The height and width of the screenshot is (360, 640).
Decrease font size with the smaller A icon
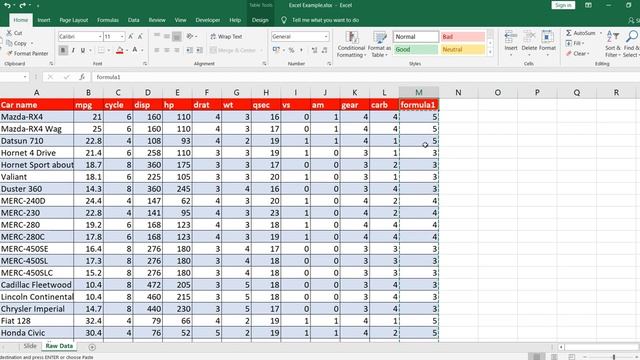pyautogui.click(x=140, y=36)
